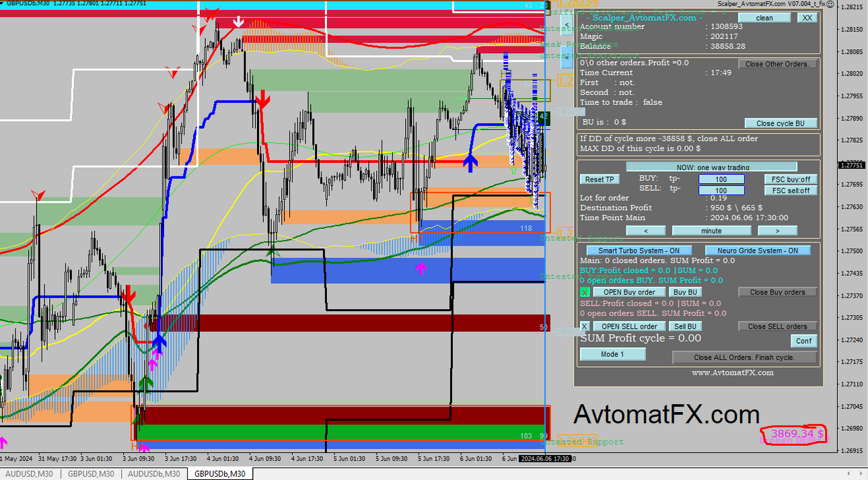Click the Close cycle BU button
Screen dimensions: 868x480
click(781, 123)
